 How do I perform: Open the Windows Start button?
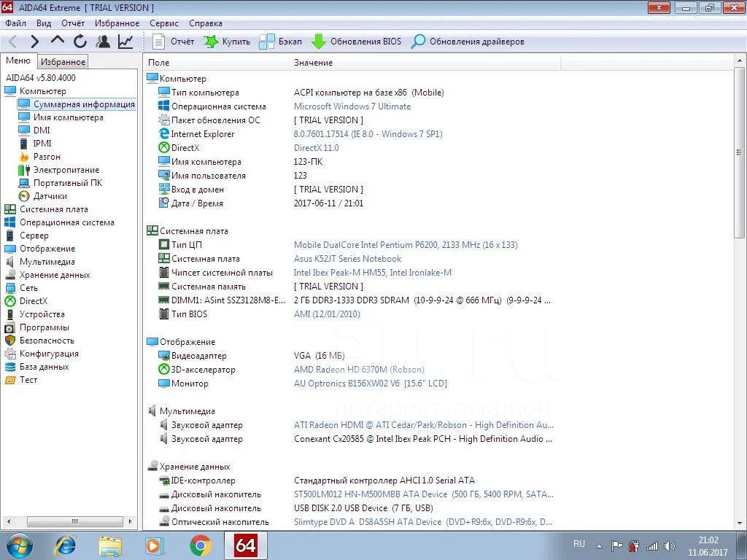click(x=18, y=545)
